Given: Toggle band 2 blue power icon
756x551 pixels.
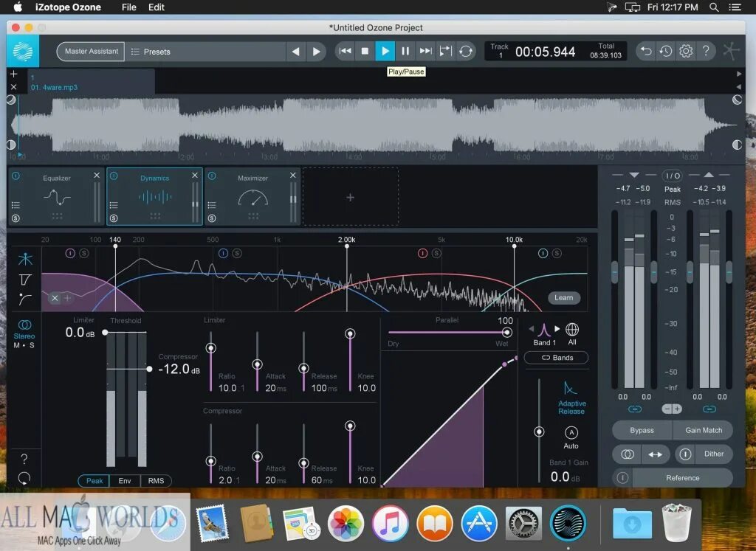Looking at the screenshot, I should coord(223,253).
